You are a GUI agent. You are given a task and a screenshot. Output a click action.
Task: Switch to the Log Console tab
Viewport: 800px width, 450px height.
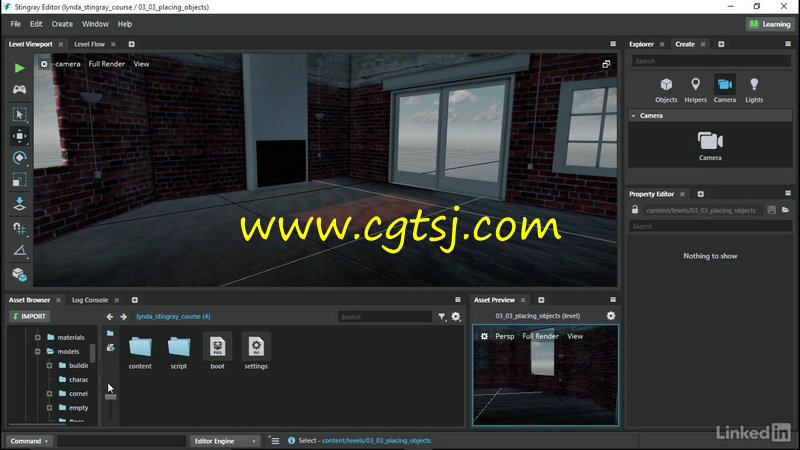tap(90, 300)
